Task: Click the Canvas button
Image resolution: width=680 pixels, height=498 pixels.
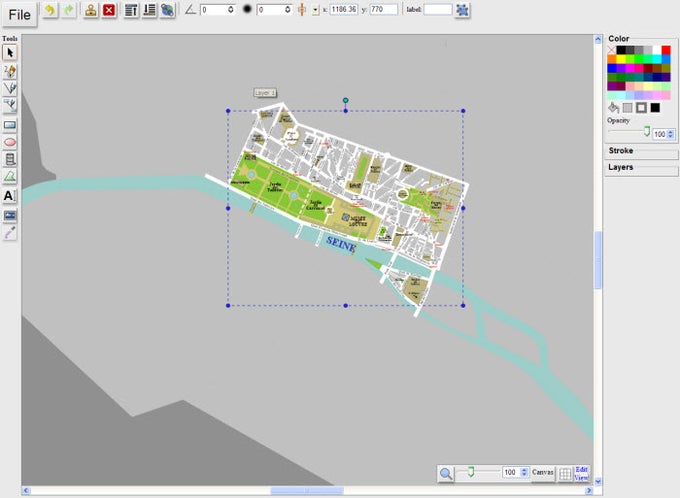Action: [x=543, y=472]
